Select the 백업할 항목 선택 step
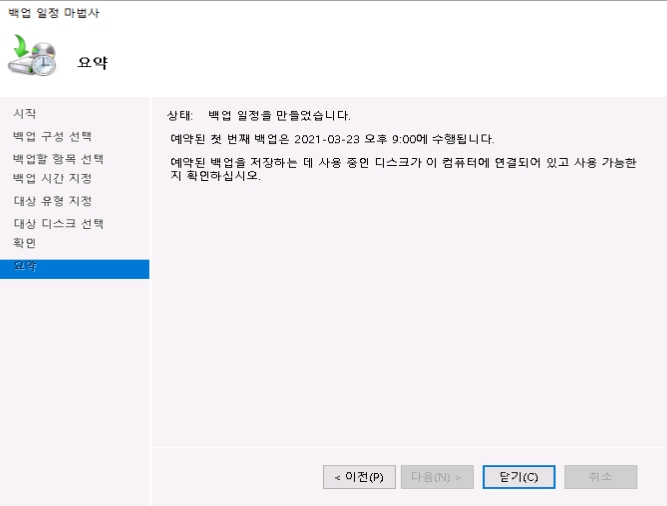The image size is (667, 506). click(x=58, y=159)
